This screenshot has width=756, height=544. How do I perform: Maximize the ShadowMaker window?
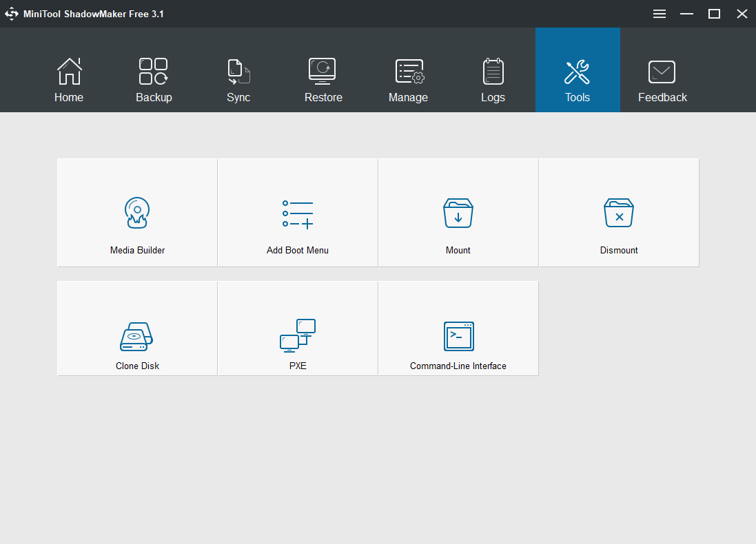point(714,14)
